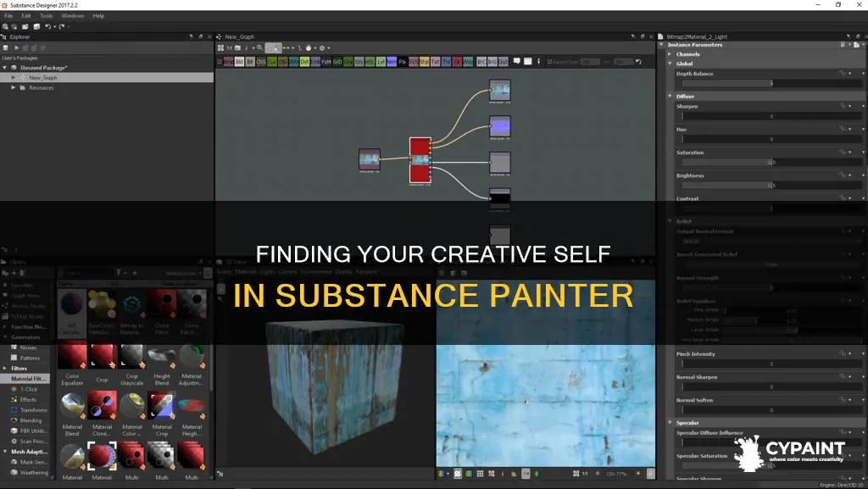Select the Material Filters category

click(x=25, y=379)
